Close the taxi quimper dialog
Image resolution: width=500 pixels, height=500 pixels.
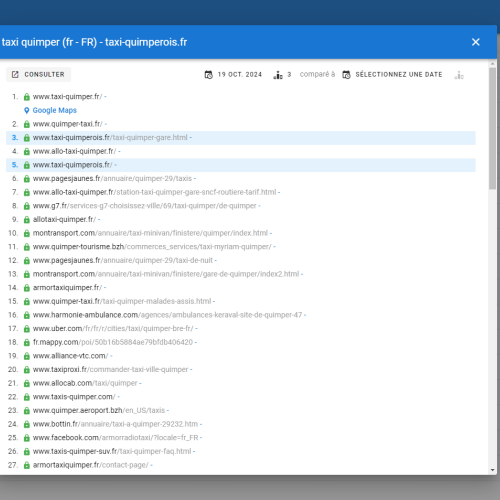click(476, 42)
